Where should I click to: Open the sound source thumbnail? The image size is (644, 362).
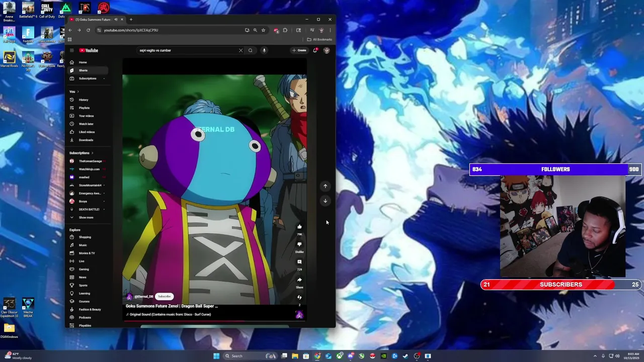click(x=299, y=315)
